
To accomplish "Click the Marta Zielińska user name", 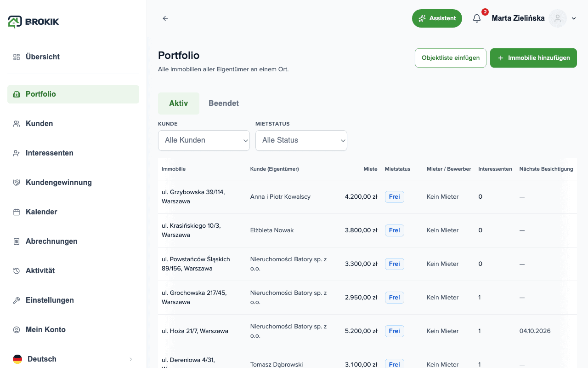I will 518,18.
